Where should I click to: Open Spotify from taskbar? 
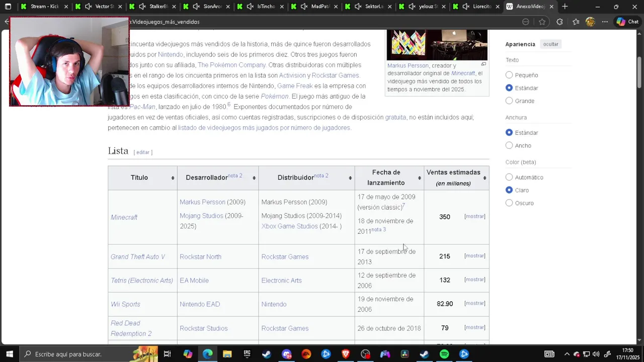[x=444, y=354]
